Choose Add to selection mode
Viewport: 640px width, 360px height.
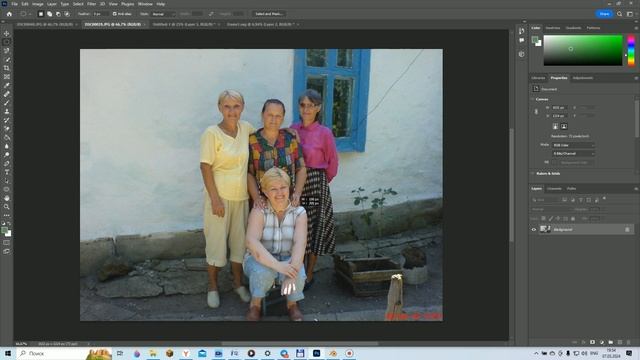pos(49,14)
